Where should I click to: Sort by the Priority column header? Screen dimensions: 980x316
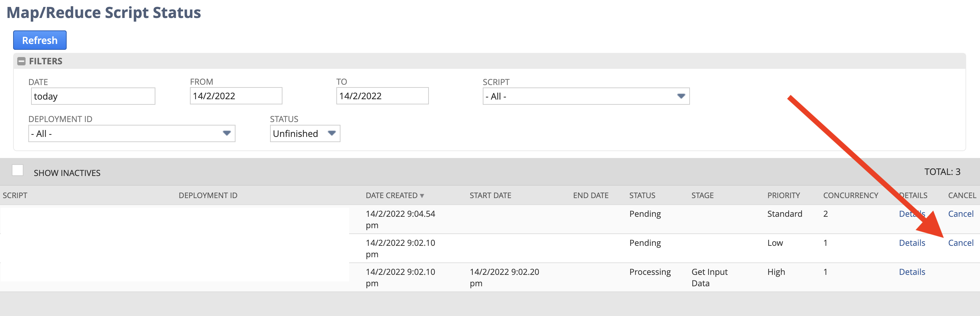(x=783, y=195)
